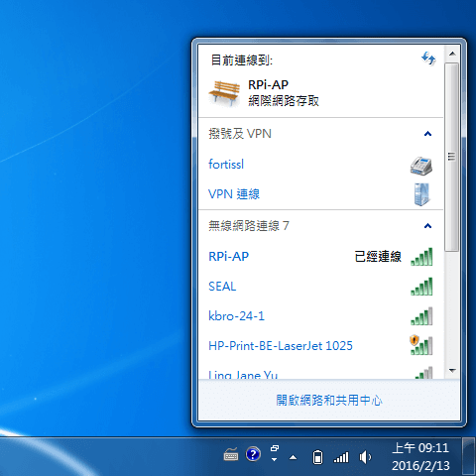476x476 pixels.
Task: Open the keyboard input icon in taskbar
Action: tap(231, 454)
